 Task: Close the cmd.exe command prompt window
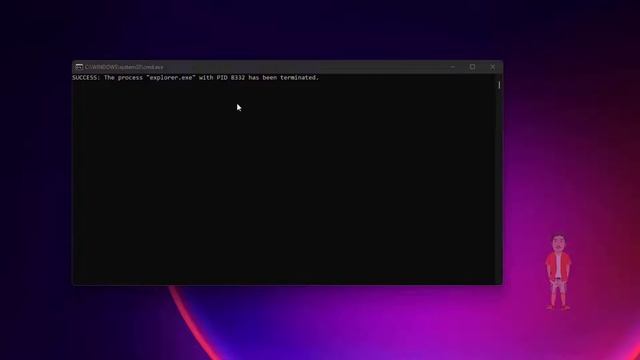click(493, 67)
